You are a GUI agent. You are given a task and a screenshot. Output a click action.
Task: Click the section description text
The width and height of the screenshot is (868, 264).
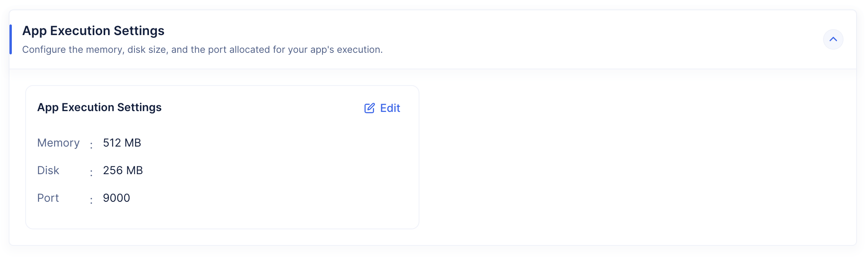(202, 50)
